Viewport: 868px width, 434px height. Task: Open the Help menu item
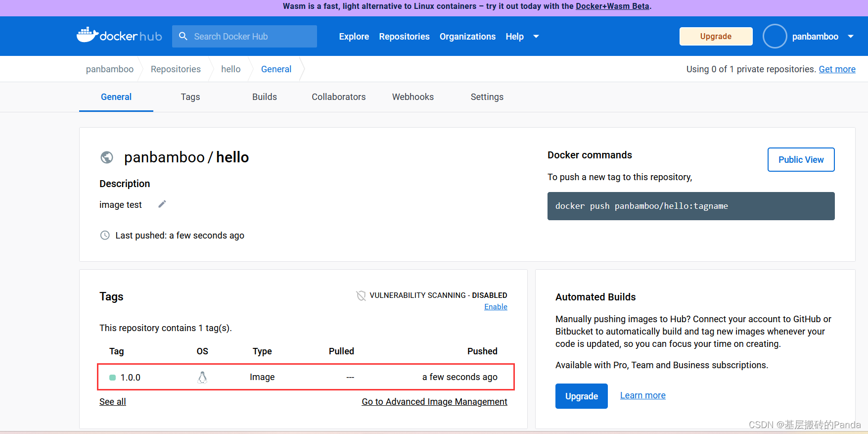(x=514, y=37)
